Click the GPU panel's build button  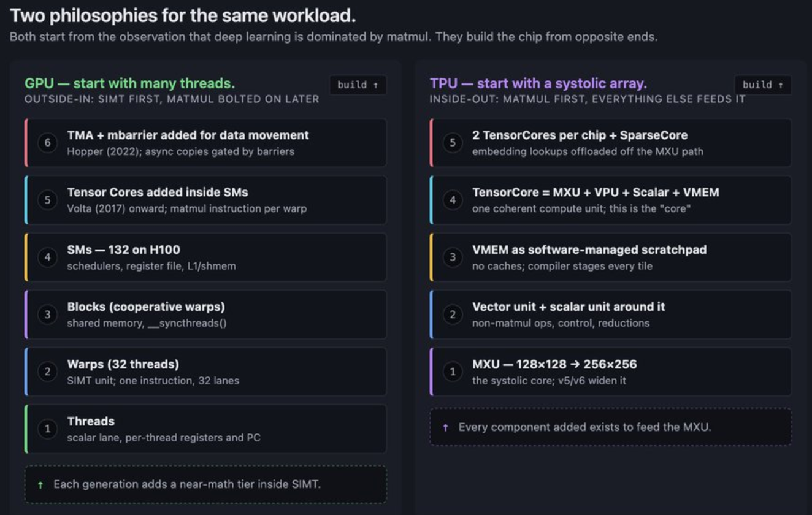pos(358,85)
